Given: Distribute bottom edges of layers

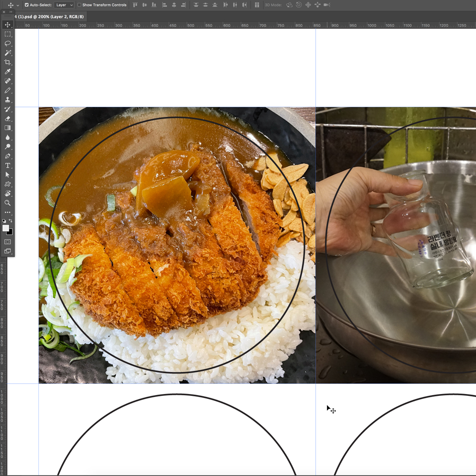Looking at the screenshot, I should [x=215, y=5].
